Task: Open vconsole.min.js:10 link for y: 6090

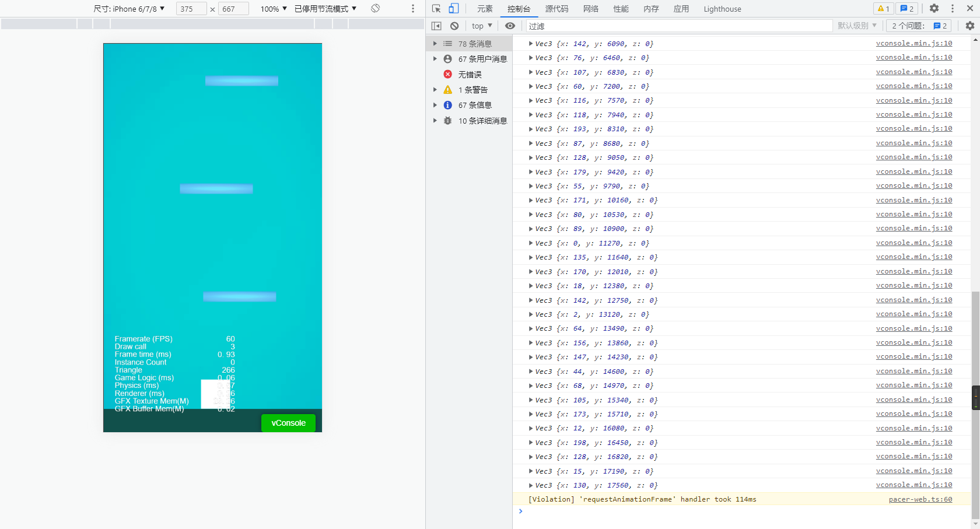Action: (x=914, y=43)
